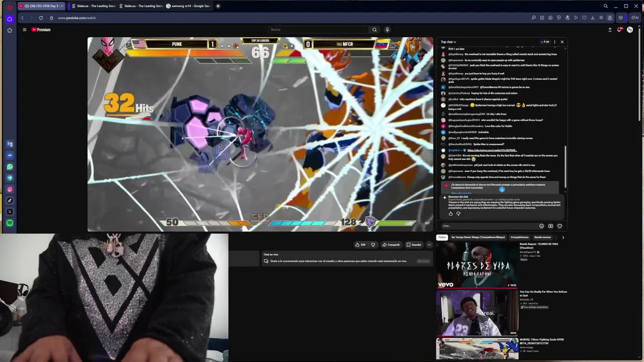Open Opera downloads from the toolbar

pos(593,18)
